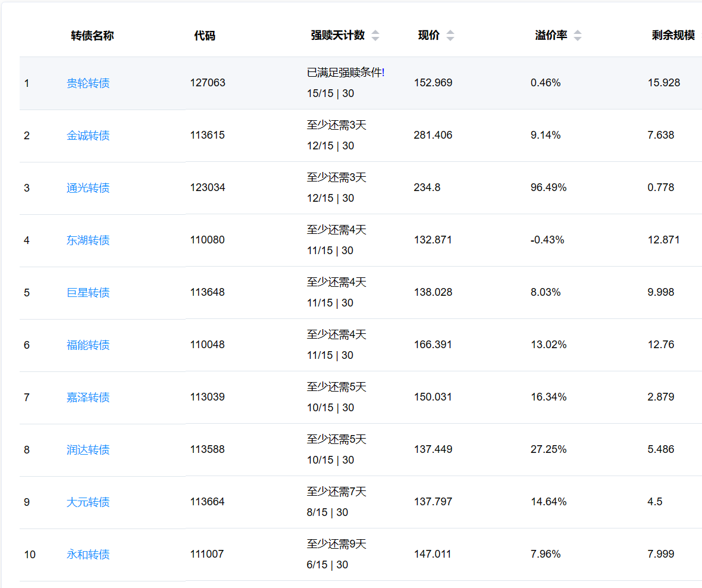
Task: Go to 永和转债 bond page
Action: click(88, 555)
